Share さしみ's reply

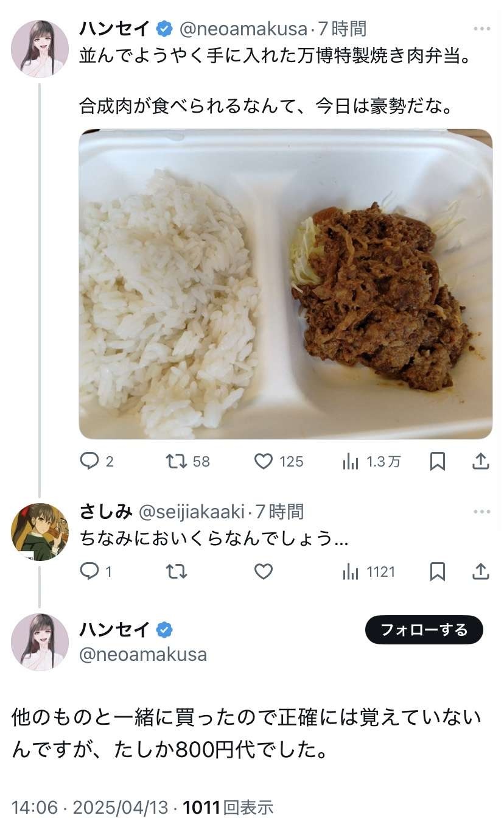[x=481, y=571]
